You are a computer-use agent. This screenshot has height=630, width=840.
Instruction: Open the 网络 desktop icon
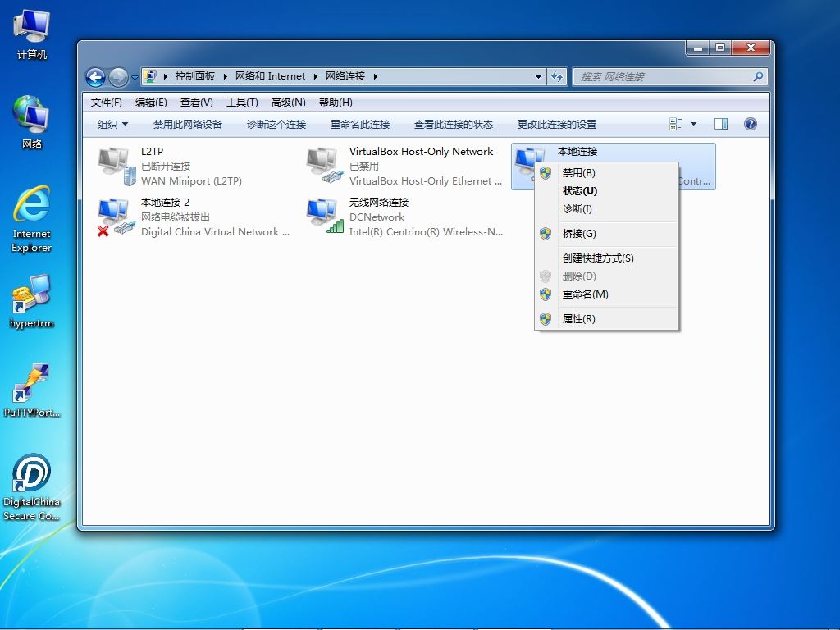coord(32,122)
